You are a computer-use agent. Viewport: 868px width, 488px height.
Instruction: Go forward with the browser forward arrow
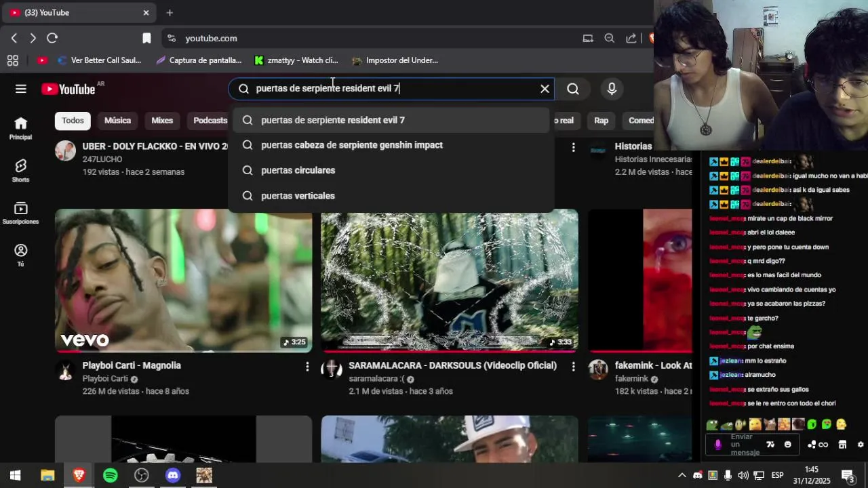[x=33, y=39]
